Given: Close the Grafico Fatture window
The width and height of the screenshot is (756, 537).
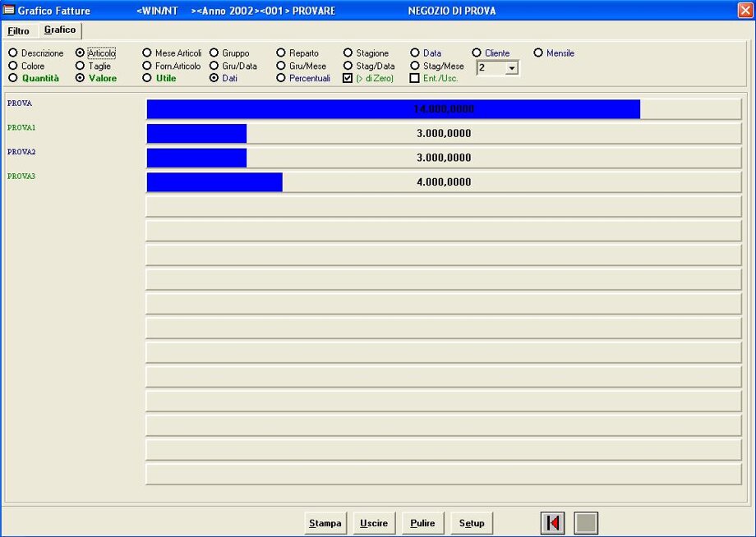Looking at the screenshot, I should 745,11.
